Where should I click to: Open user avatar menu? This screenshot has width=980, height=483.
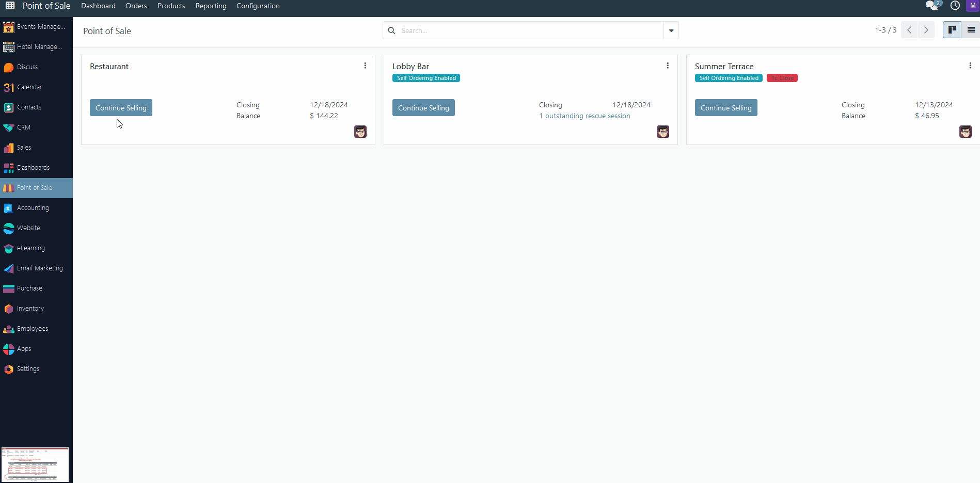tap(973, 6)
